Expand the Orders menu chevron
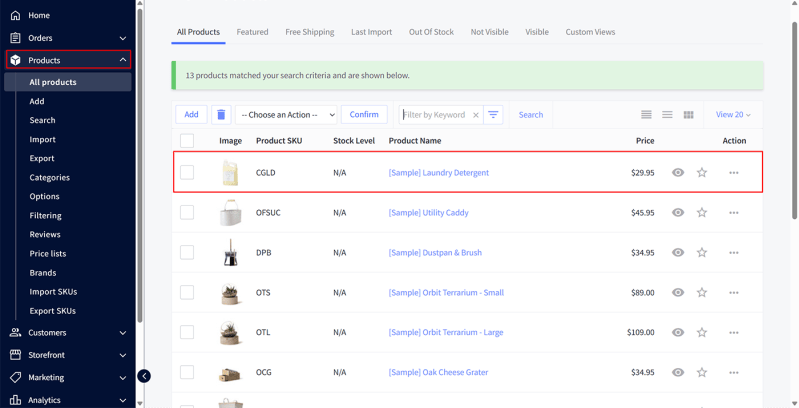This screenshot has width=799, height=408. click(x=123, y=38)
